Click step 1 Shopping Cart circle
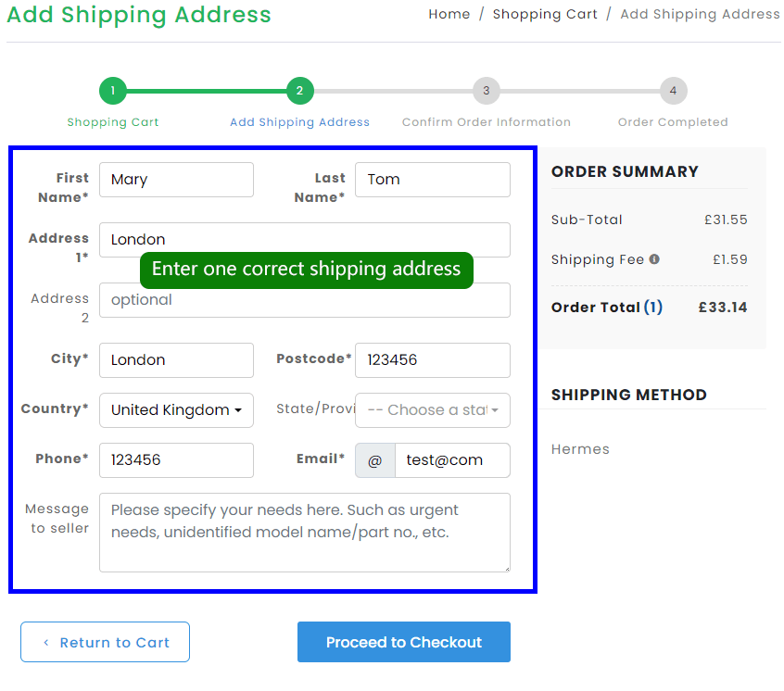784x691 pixels. (x=113, y=91)
